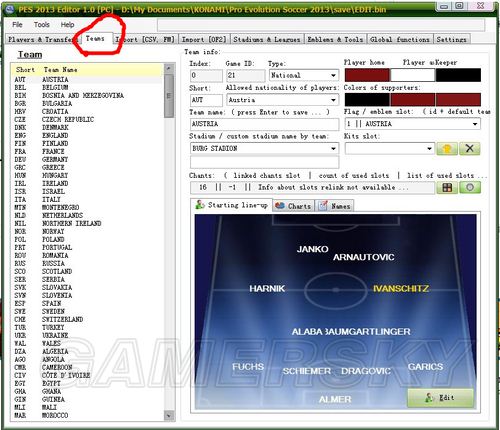This screenshot has height=430, width=500.
Task: Switch to Stadiums & Leagues tab
Action: [267, 39]
